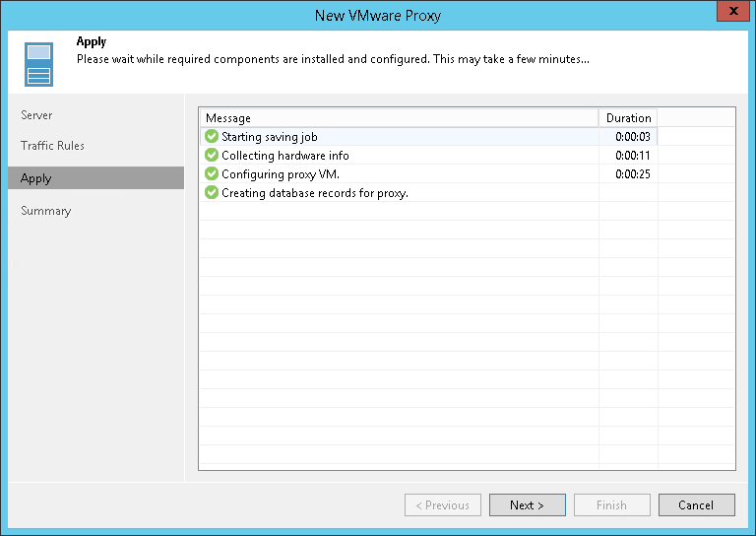The image size is (756, 536).
Task: Sort by the Duration column header
Action: click(628, 118)
